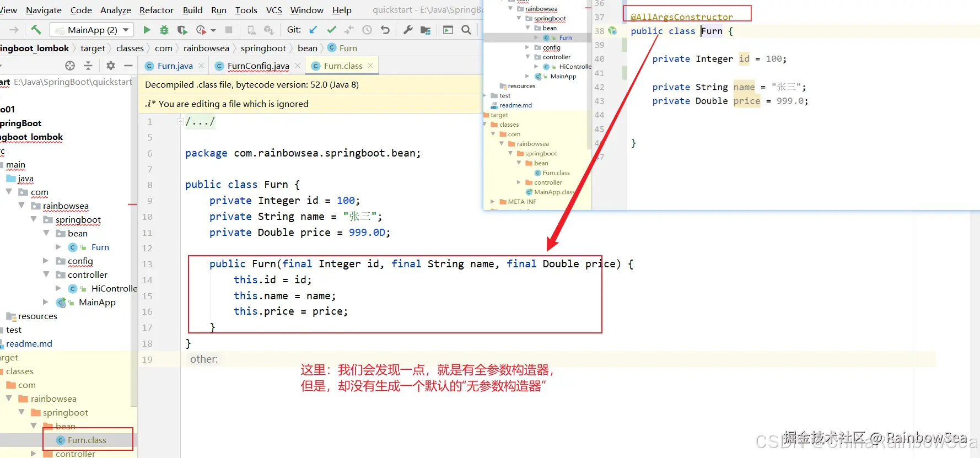Screen dimensions: 980x458
Task: Collapse target rainbowsea folder
Action: [9, 398]
